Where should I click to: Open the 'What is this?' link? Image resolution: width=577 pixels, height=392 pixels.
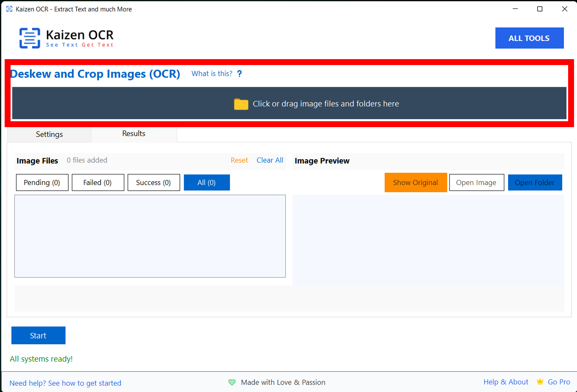(x=212, y=74)
